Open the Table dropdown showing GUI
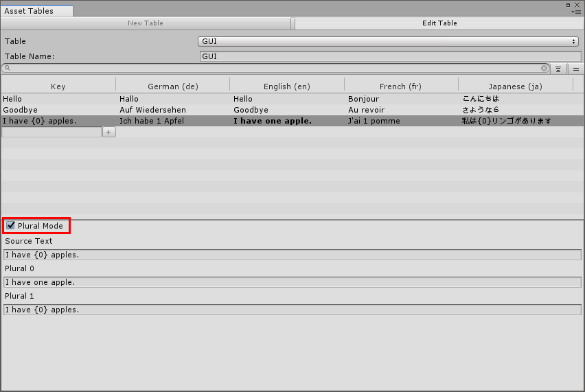Screen dimensions: 585x392 point(389,42)
